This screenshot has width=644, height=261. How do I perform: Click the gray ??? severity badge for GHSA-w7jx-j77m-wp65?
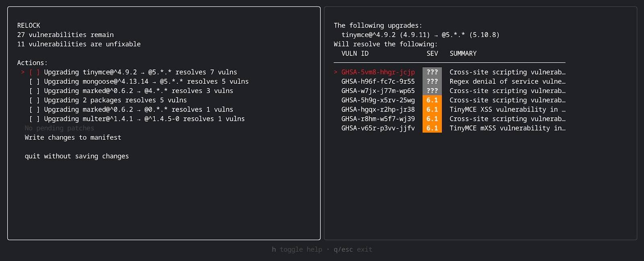point(432,91)
